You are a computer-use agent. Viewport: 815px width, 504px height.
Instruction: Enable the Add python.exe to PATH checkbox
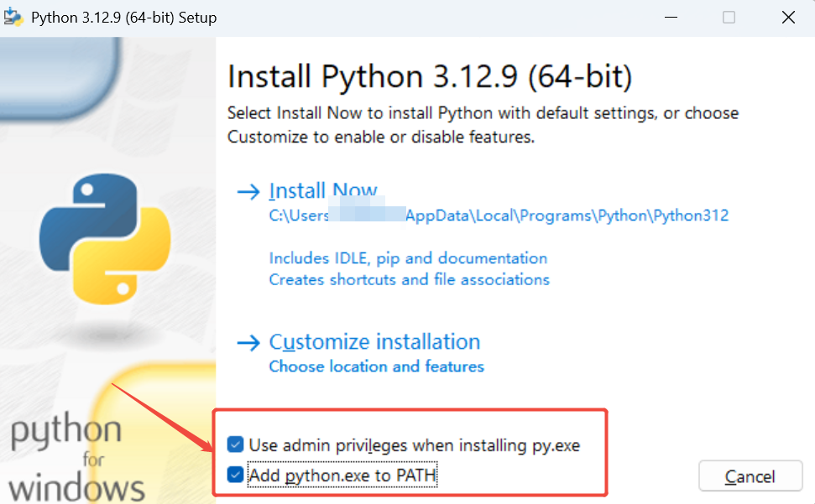coord(236,474)
